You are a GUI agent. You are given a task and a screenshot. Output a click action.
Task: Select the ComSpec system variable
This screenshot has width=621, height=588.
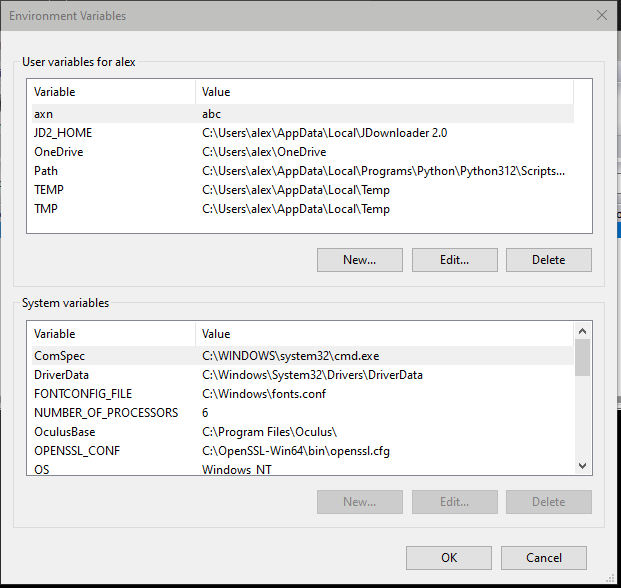pyautogui.click(x=303, y=356)
